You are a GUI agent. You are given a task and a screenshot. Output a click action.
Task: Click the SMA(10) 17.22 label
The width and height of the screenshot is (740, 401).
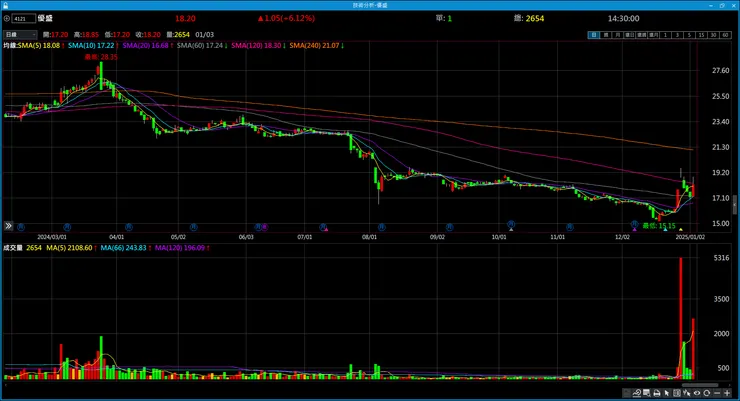(91, 45)
